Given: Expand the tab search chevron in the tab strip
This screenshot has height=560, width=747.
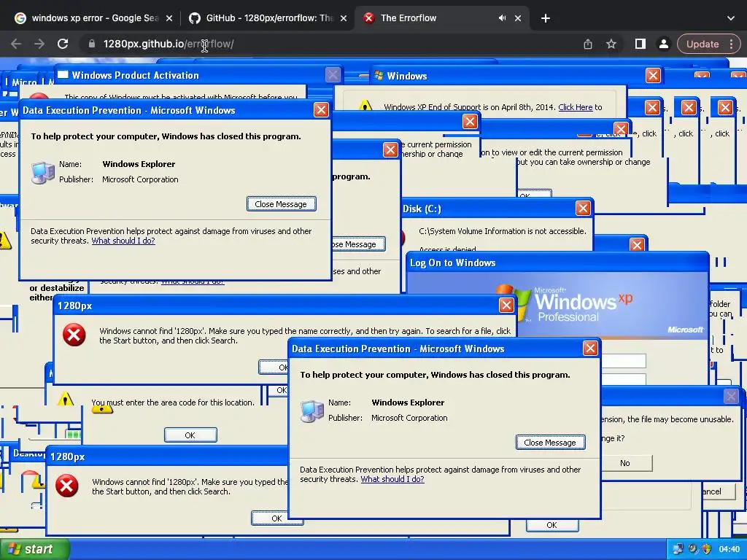Looking at the screenshot, I should point(731,18).
